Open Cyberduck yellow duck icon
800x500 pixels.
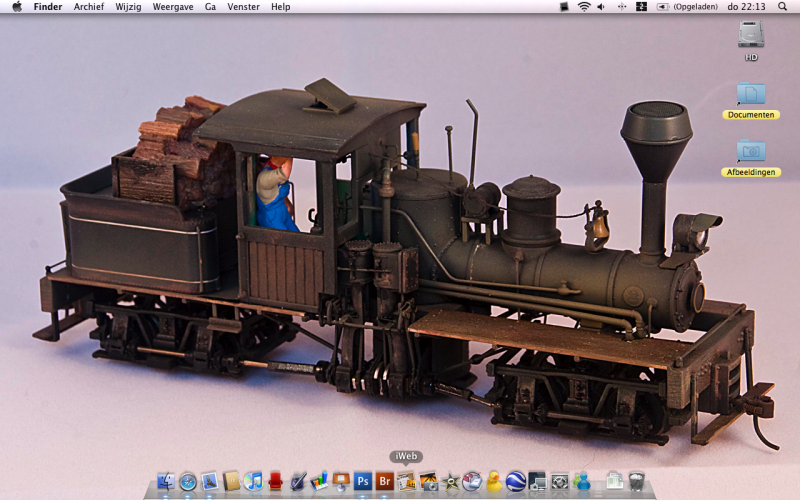tap(494, 481)
